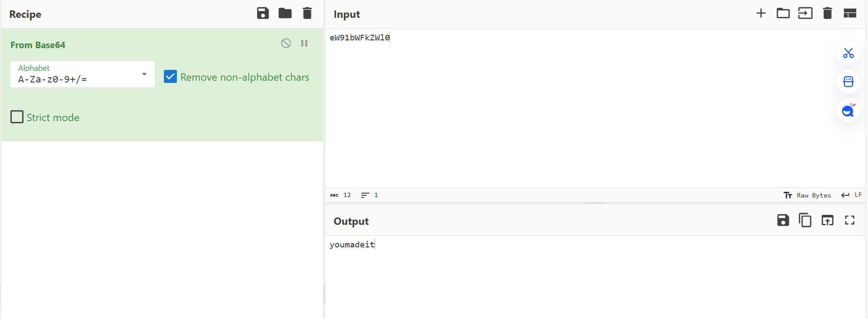This screenshot has width=868, height=319.
Task: Clear the recipe with trash icon
Action: click(x=307, y=13)
